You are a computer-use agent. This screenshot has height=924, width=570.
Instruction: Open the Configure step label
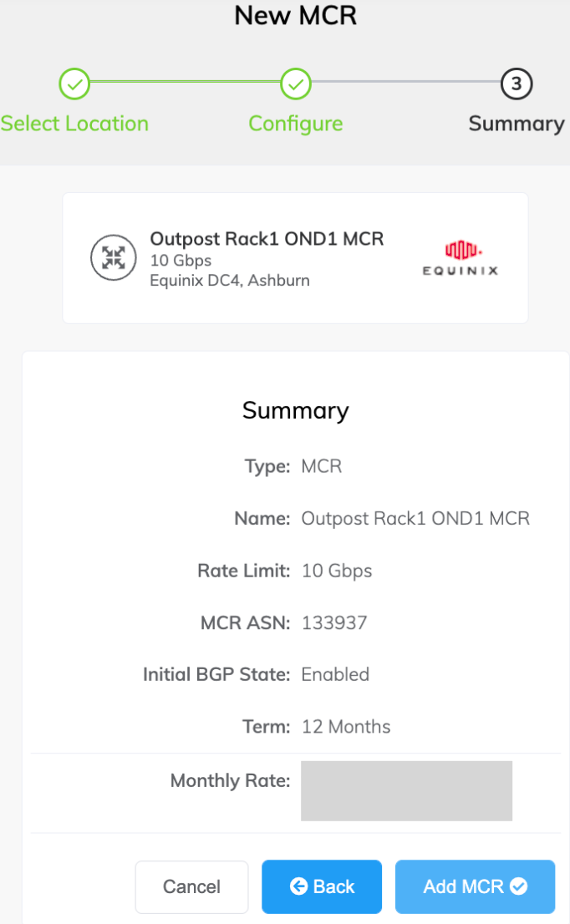[x=296, y=124]
